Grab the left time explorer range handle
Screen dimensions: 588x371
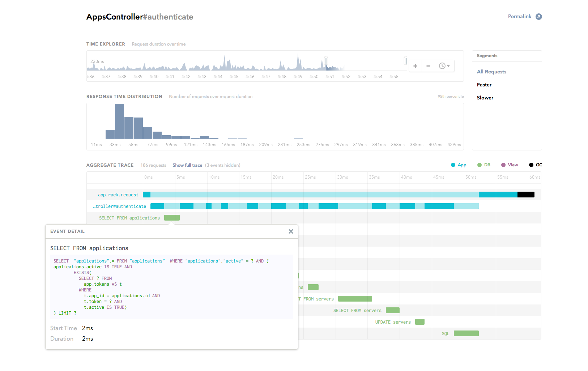pos(326,60)
